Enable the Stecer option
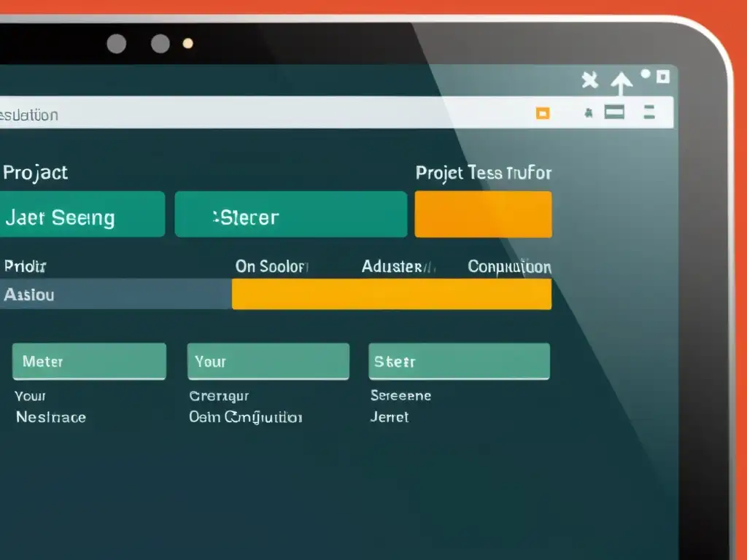The width and height of the screenshot is (747, 560). (x=290, y=214)
